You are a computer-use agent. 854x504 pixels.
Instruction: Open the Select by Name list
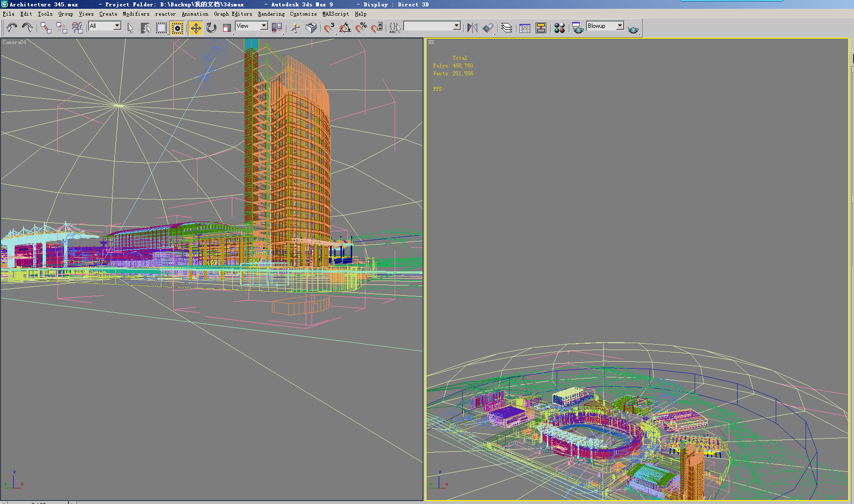point(145,28)
